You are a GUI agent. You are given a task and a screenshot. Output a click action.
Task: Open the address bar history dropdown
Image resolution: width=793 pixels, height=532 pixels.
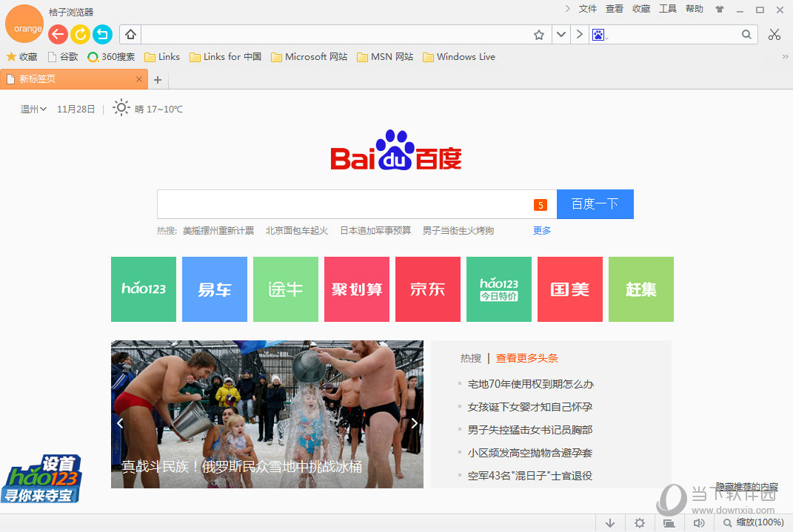561,34
